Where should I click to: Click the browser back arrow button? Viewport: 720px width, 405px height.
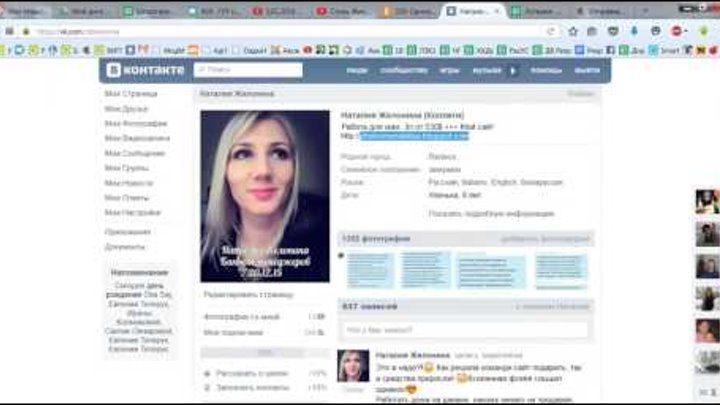9,31
